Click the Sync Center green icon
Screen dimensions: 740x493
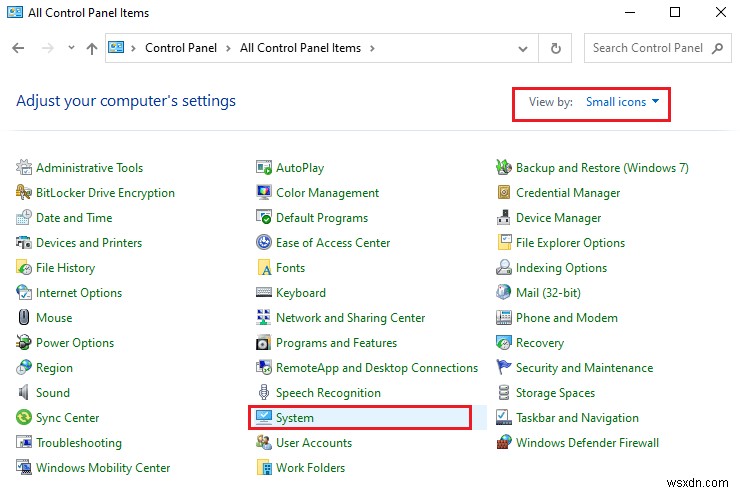coord(24,418)
